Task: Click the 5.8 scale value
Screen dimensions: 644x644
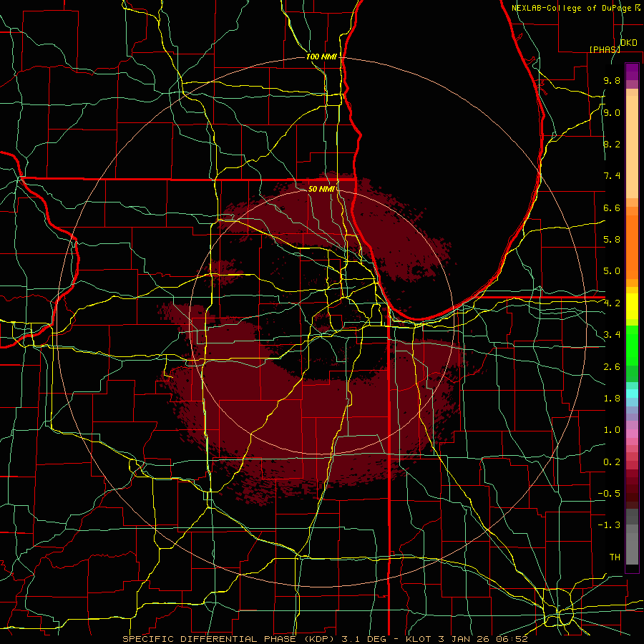Action: [x=612, y=240]
